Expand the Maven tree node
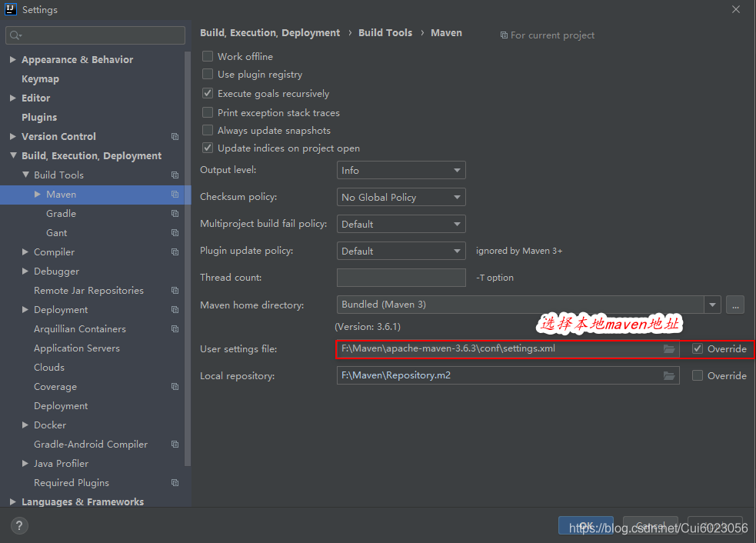Image resolution: width=756 pixels, height=543 pixels. coord(38,195)
